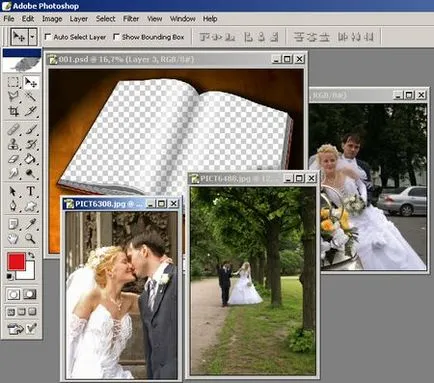Enable Show Bounding Box checkbox
Screen dimensions: 434x383
(x=116, y=37)
